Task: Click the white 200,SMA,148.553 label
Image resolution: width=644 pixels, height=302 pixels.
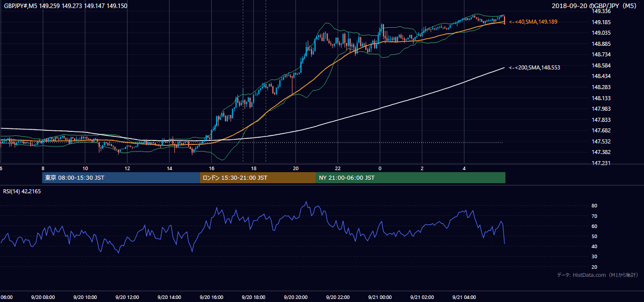Action: pos(535,67)
